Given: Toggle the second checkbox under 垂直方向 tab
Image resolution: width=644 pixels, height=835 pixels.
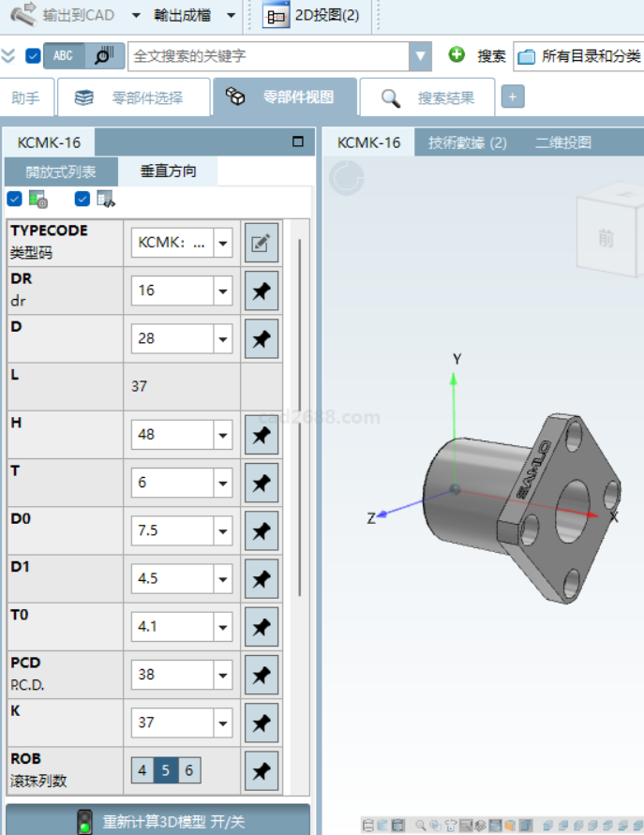Looking at the screenshot, I should 82,199.
